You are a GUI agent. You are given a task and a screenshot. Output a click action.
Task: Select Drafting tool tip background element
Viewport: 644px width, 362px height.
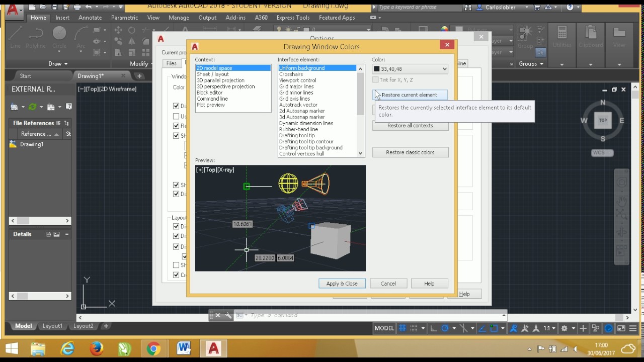click(317, 148)
